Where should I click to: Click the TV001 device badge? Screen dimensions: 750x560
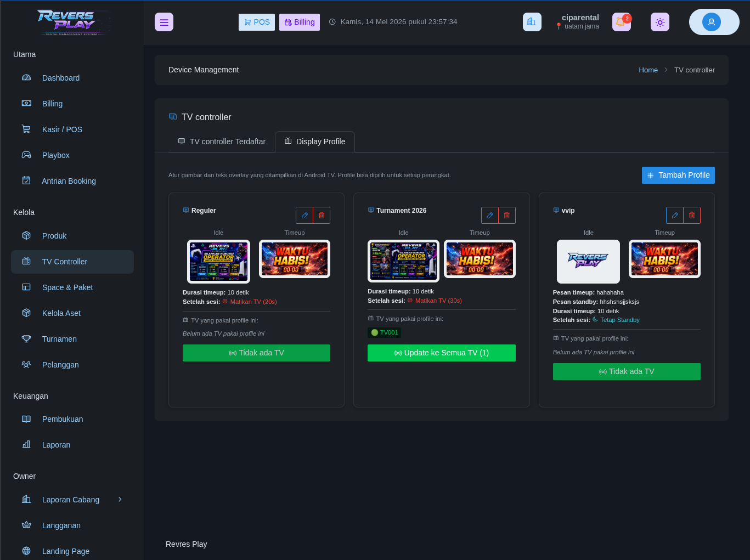coord(384,332)
